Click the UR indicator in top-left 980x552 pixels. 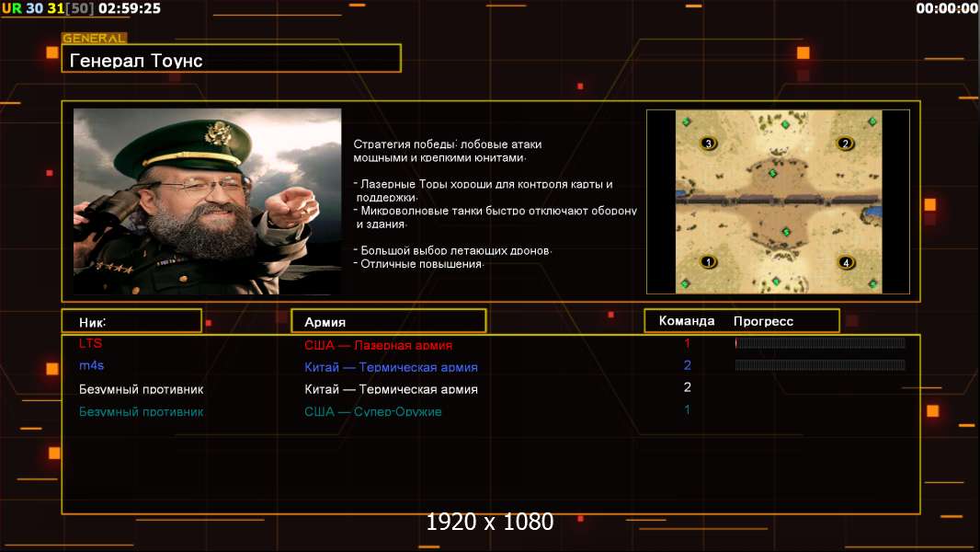12,9
